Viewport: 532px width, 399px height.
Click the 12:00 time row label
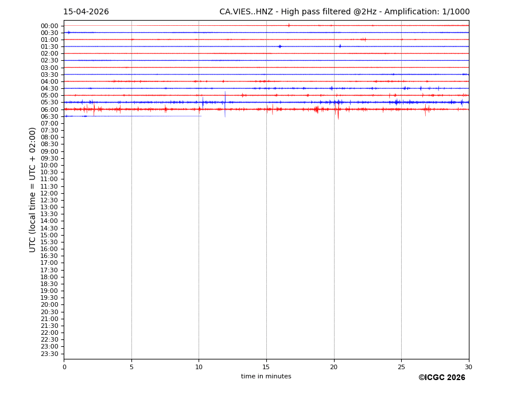point(49,193)
